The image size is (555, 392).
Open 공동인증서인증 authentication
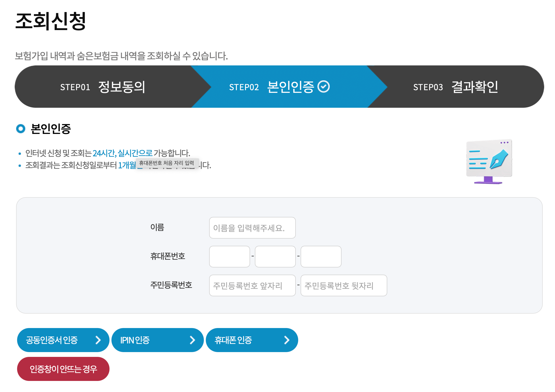coord(63,340)
